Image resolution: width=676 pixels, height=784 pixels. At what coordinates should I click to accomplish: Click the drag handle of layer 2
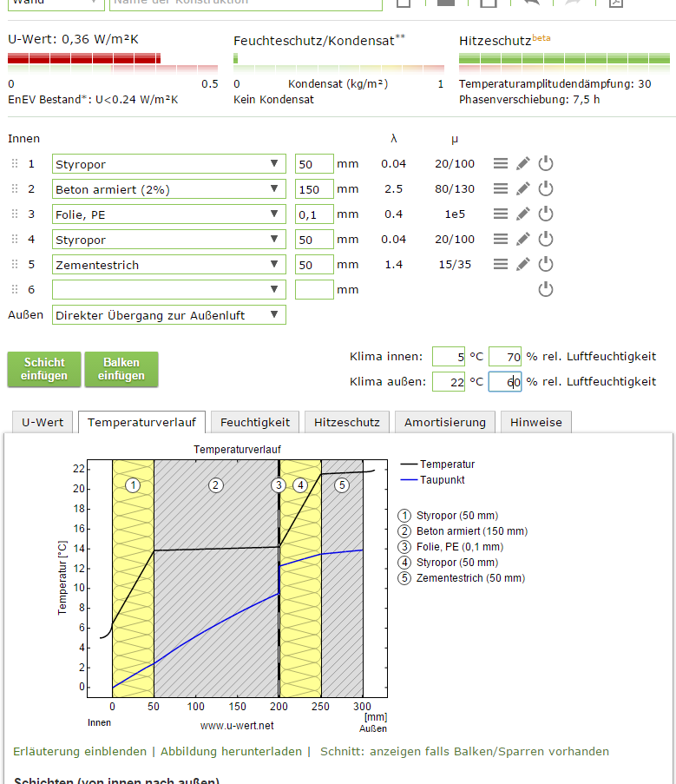click(14, 189)
